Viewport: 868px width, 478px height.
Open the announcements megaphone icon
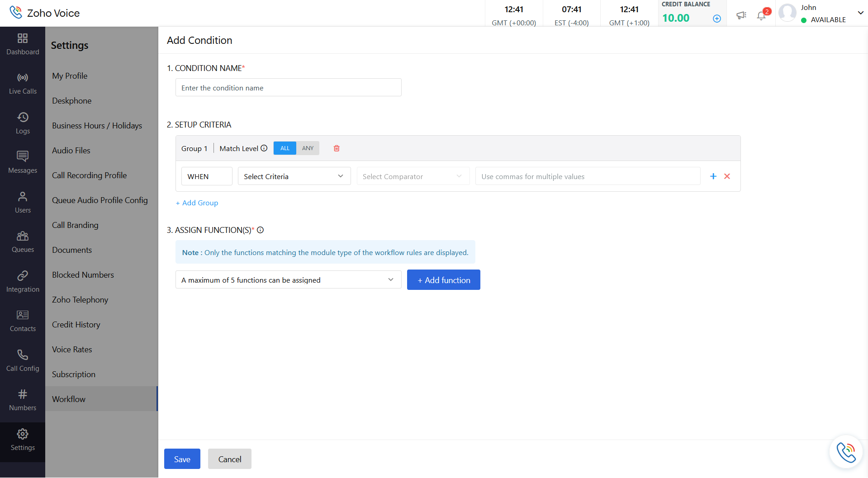pos(741,15)
